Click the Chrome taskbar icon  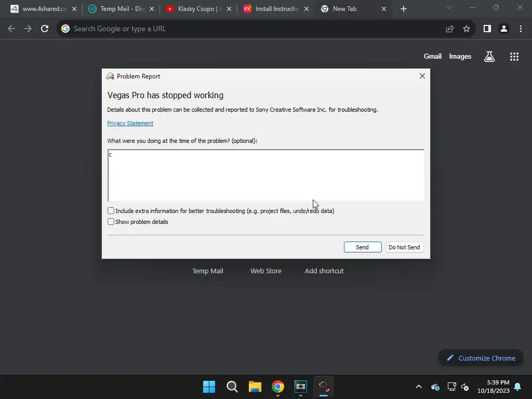pyautogui.click(x=278, y=387)
